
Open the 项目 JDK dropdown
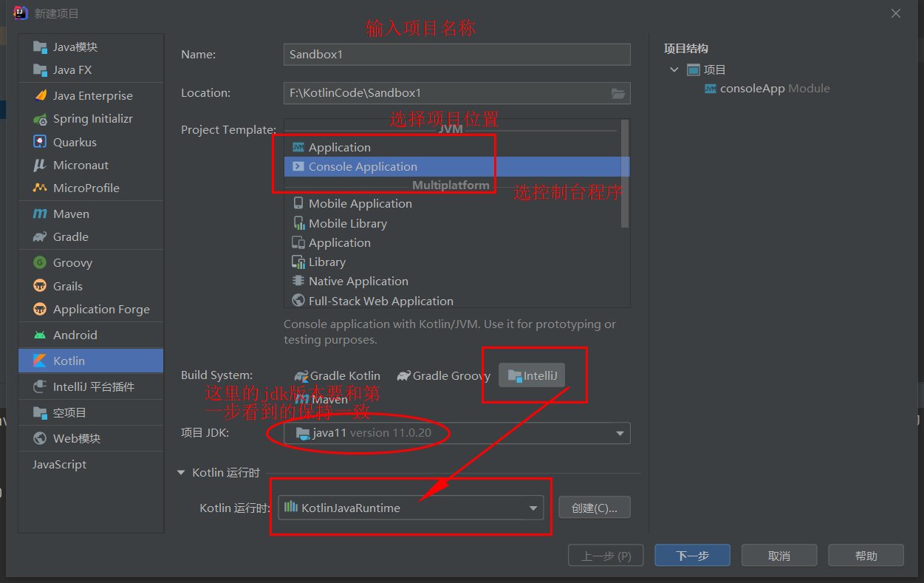[457, 433]
